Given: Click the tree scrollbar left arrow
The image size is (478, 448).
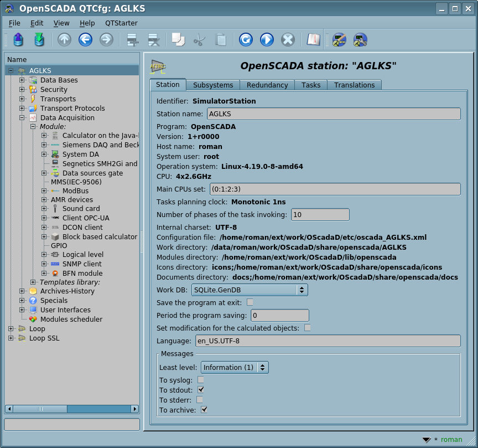Looking at the screenshot, I should click(9, 409).
